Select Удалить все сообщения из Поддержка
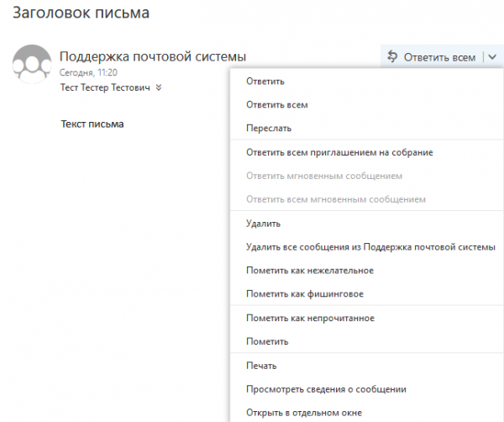504x422 pixels. pos(367,247)
